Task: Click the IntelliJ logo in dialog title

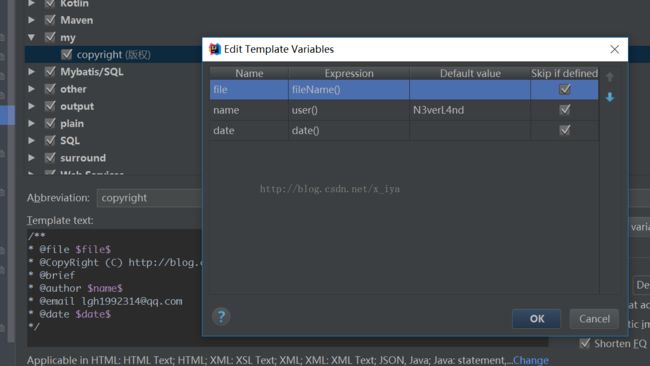Action: point(215,49)
